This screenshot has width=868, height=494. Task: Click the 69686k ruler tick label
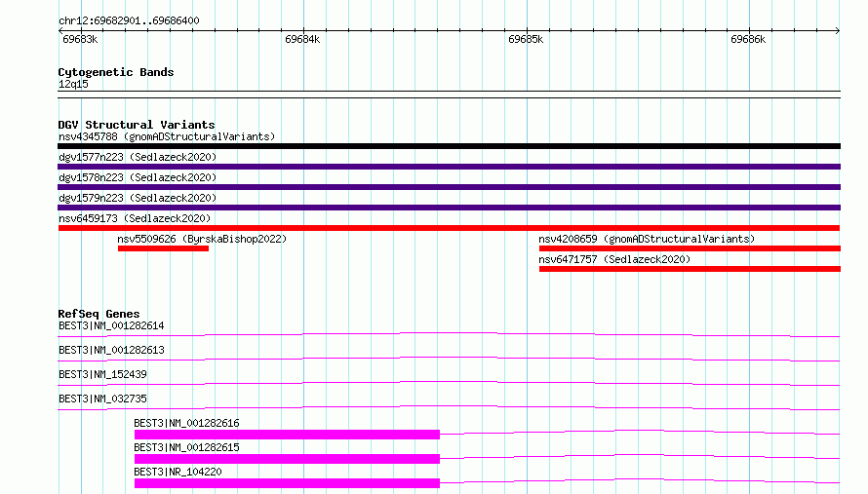[x=748, y=39]
